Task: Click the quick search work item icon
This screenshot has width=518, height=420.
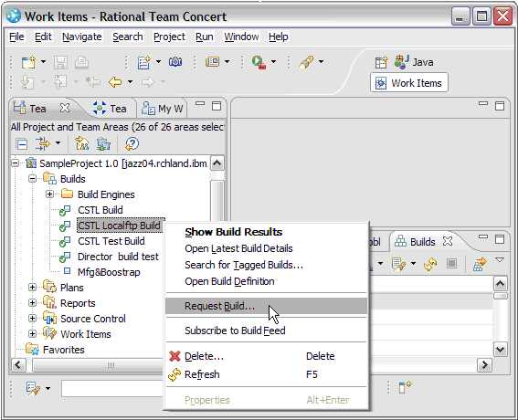Action: pyautogui.click(x=33, y=389)
